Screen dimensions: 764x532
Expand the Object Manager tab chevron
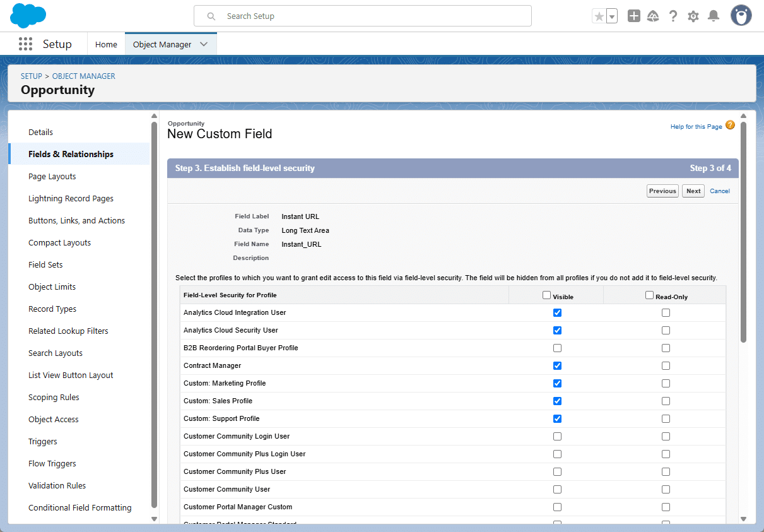click(x=204, y=44)
